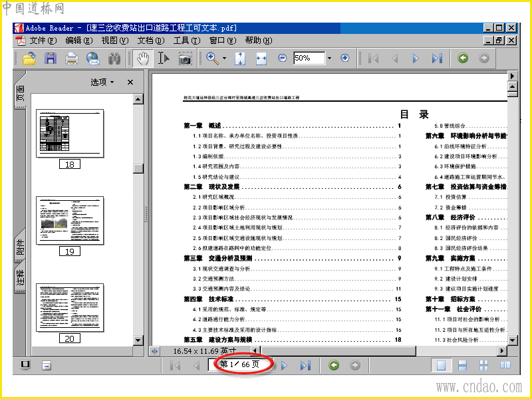The height and width of the screenshot is (399, 532).
Task: Click the Fit Page height icon
Action: click(240, 59)
